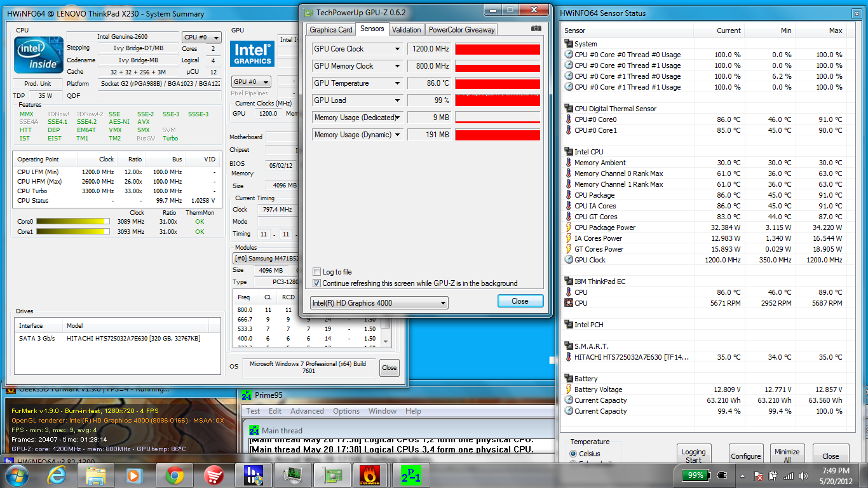
Task: Open Windows Explorer folder icon in taskbar
Action: coord(95,475)
